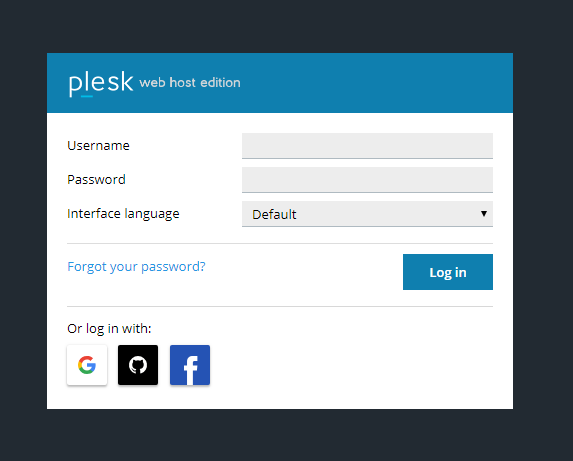The width and height of the screenshot is (573, 461).
Task: Sign in with the GitHub icon
Action: click(x=138, y=365)
